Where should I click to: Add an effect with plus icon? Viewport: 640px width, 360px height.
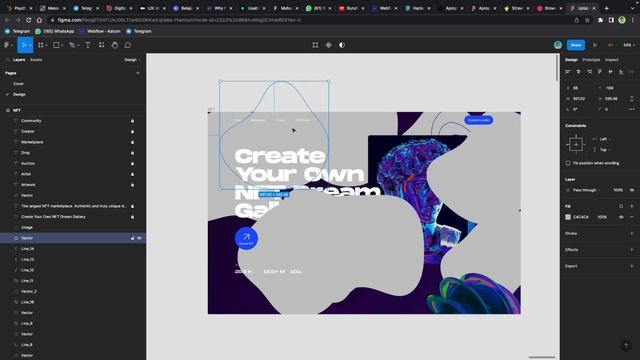coord(632,250)
